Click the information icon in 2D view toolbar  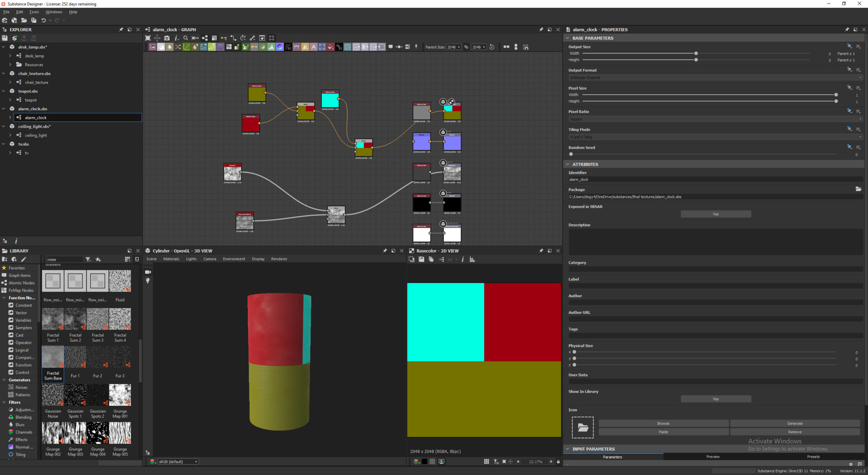coord(462,260)
